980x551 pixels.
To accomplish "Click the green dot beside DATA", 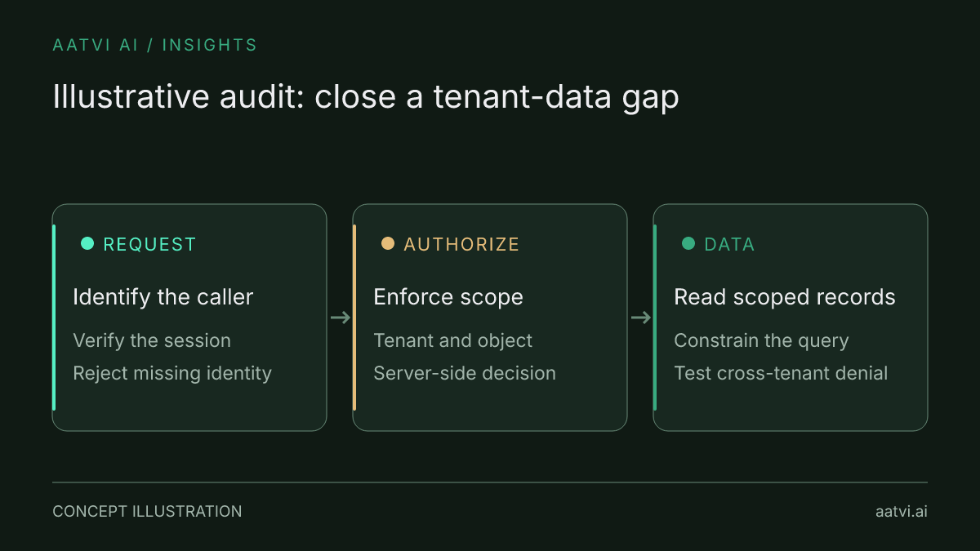I will click(688, 243).
